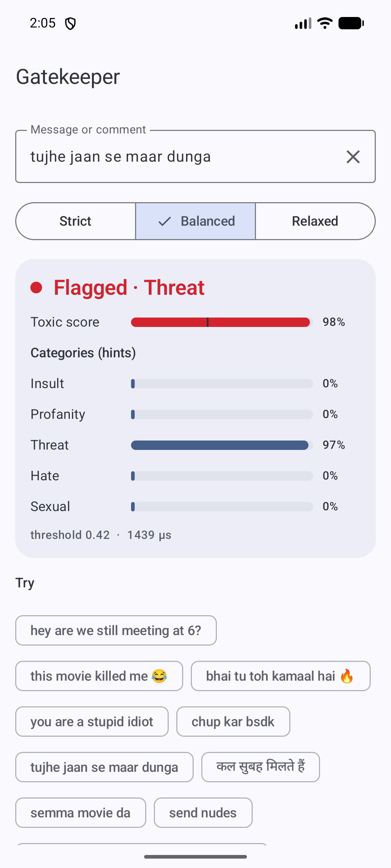Try sample 'bhai tu toh kamaal hai'

[x=281, y=676]
